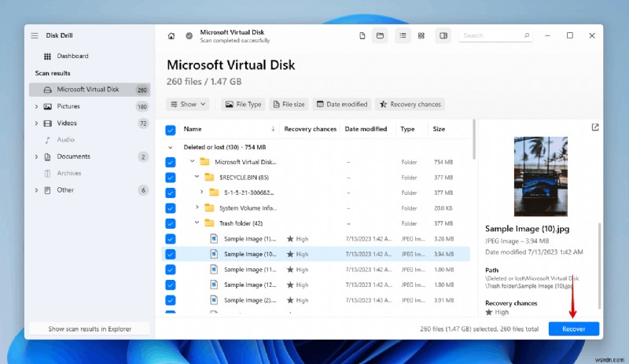
Task: Click the Other category icon
Action: click(47, 190)
